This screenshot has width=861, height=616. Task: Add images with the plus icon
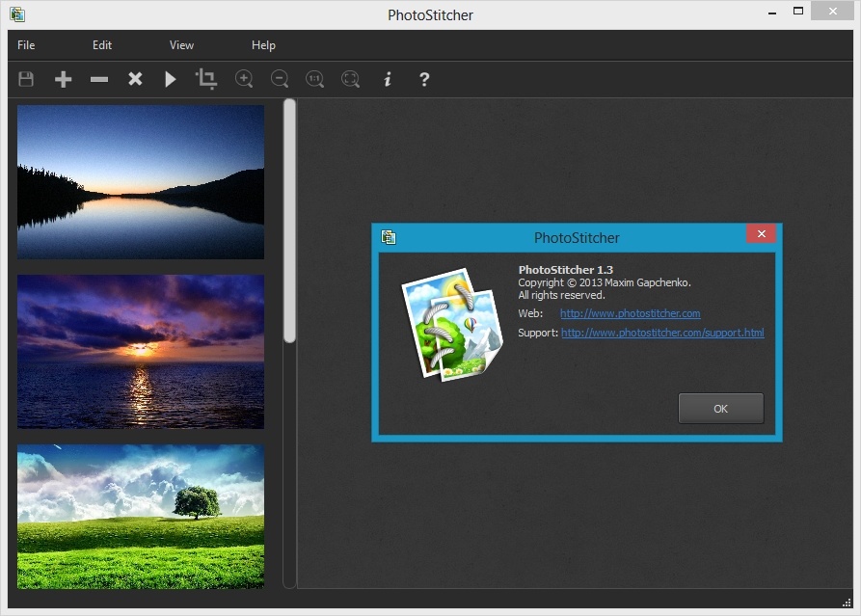[63, 79]
